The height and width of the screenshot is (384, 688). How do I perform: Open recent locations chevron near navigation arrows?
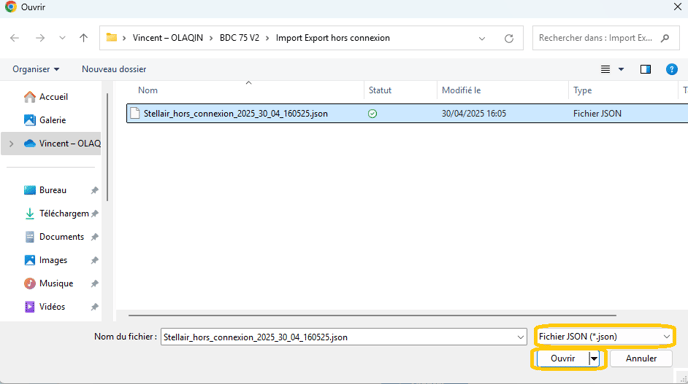[62, 38]
